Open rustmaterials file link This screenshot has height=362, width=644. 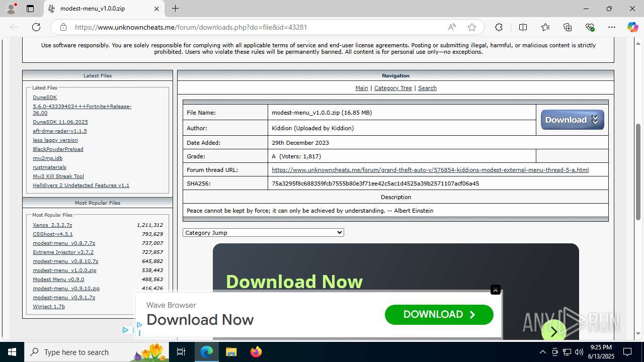click(x=49, y=167)
